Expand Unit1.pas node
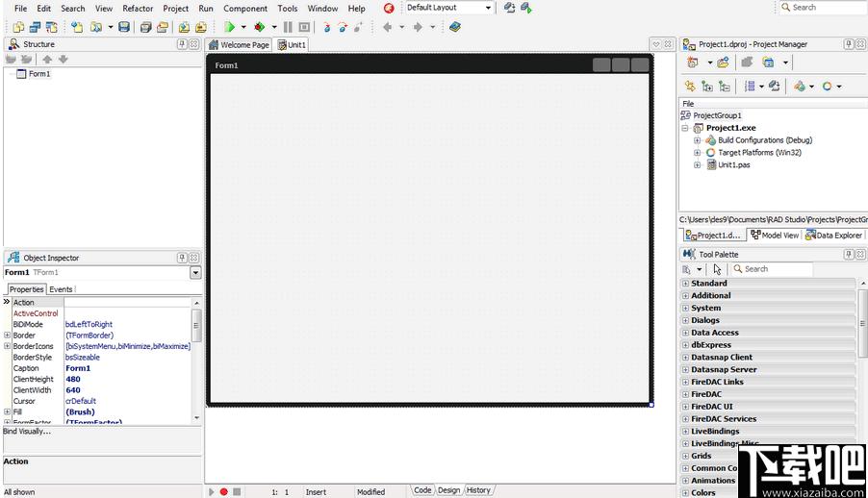 (x=697, y=165)
